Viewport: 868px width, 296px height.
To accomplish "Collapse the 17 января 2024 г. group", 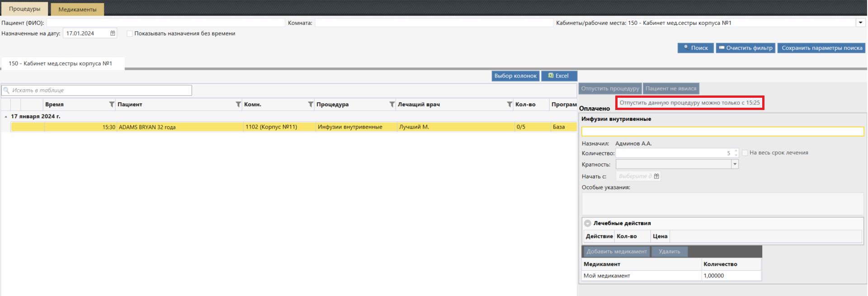I will click(x=6, y=117).
